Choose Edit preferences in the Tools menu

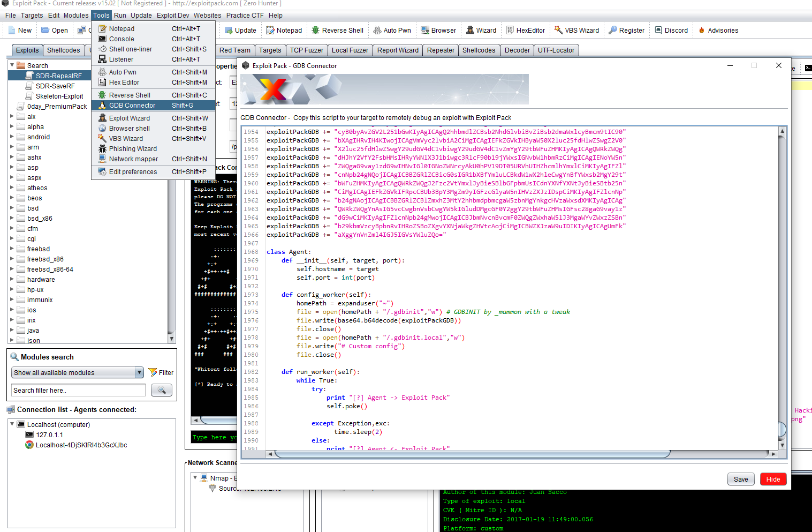click(x=133, y=172)
